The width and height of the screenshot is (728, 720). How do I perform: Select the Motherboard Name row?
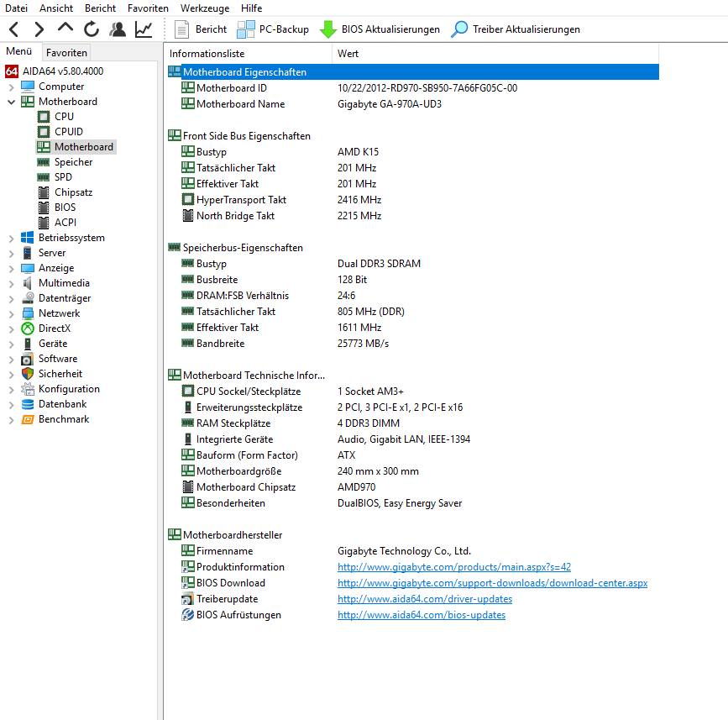413,104
